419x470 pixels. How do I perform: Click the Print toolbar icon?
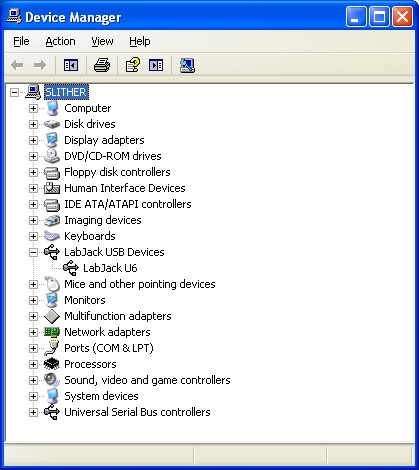pos(102,65)
